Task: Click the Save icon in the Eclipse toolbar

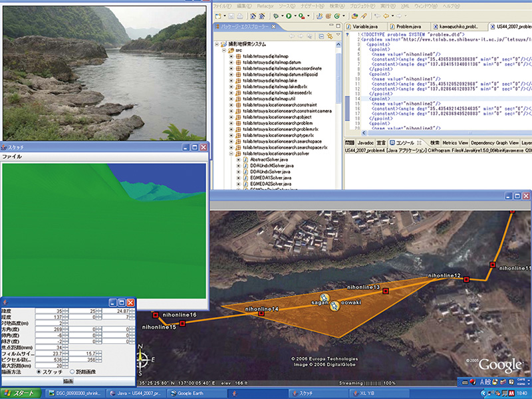Action: [229, 15]
